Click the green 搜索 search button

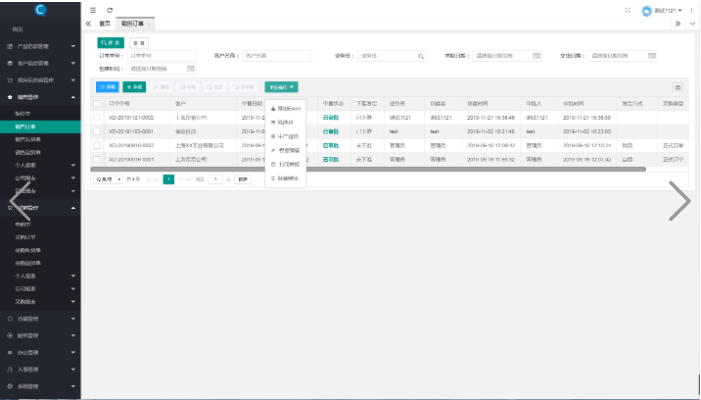pos(110,43)
